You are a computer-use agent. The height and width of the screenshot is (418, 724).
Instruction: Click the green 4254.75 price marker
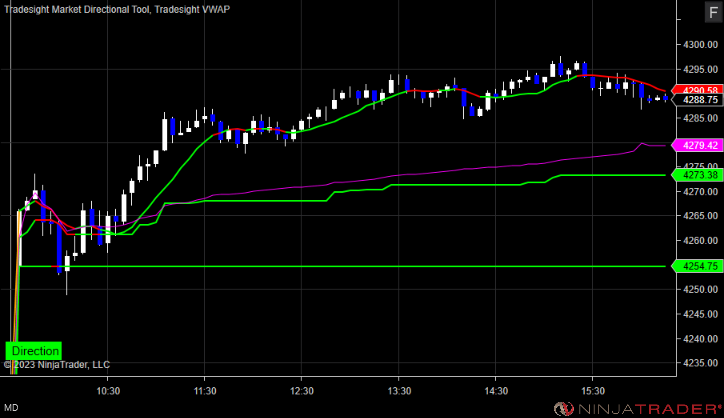(698, 266)
